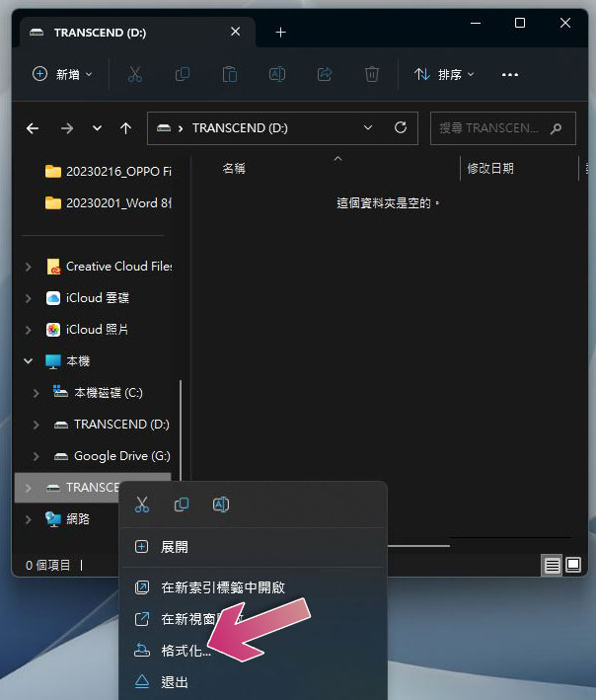This screenshot has height=700, width=596.
Task: Click the navigation pane vertical scrollbar
Action: (181, 429)
